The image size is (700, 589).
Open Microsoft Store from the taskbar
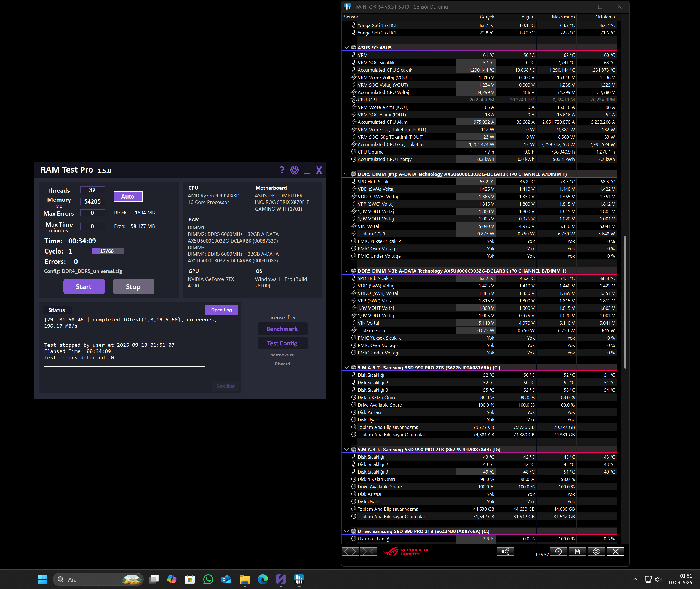(x=190, y=580)
